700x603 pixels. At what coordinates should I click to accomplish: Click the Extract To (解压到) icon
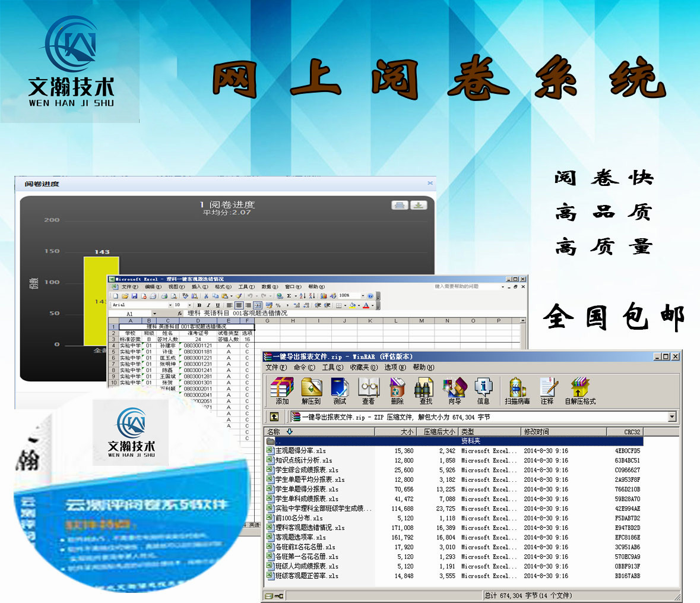coord(311,389)
